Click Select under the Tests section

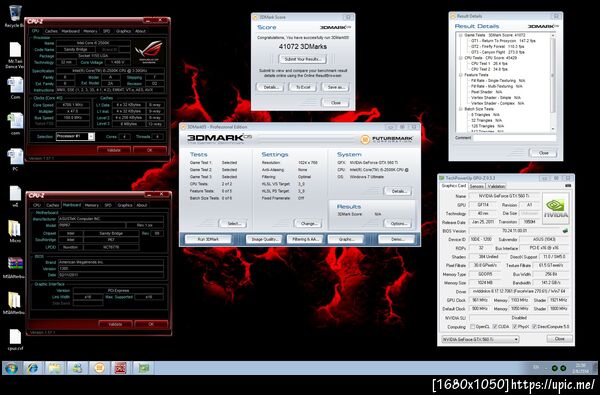tap(233, 224)
